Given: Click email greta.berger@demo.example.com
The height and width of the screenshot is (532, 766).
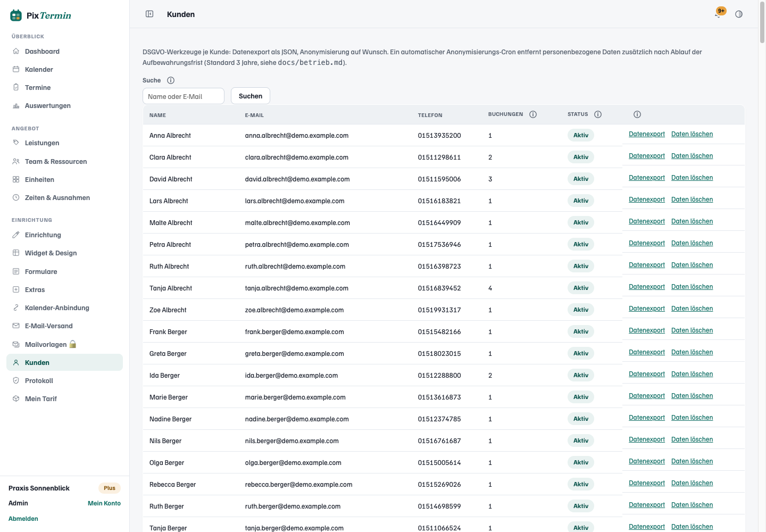Looking at the screenshot, I should [x=294, y=354].
